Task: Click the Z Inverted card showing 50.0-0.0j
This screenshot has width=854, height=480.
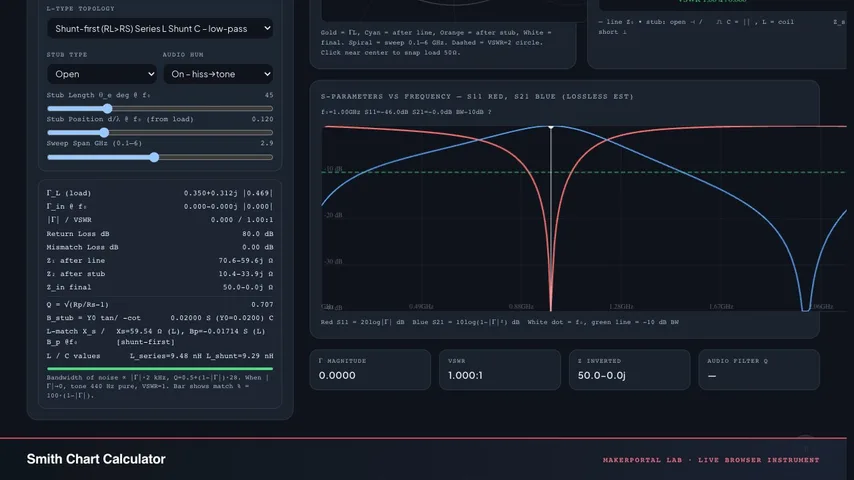Action: (630, 369)
